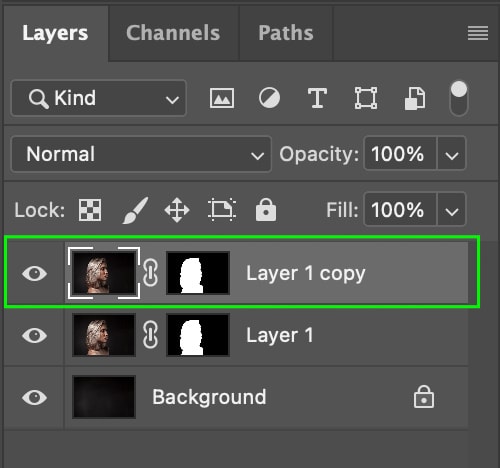The image size is (500, 468).
Task: Hide Layer 1 using eye icon
Action: (34, 335)
